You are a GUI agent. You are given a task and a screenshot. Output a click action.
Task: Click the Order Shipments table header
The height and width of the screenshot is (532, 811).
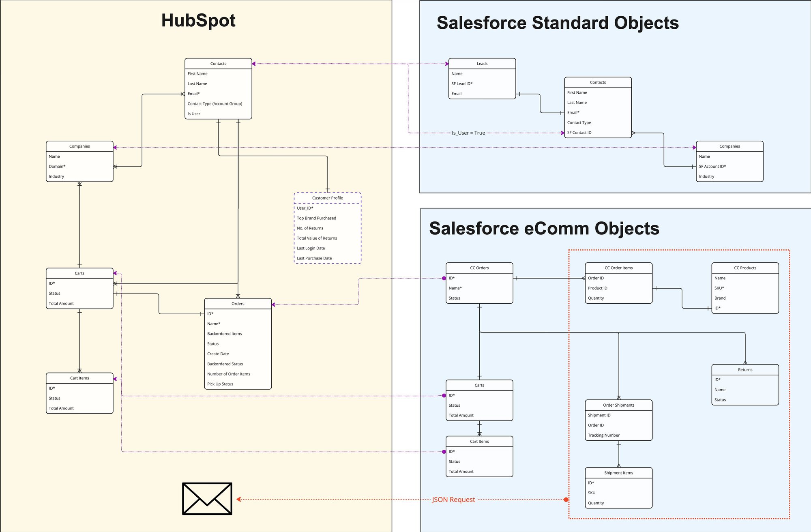pos(618,405)
